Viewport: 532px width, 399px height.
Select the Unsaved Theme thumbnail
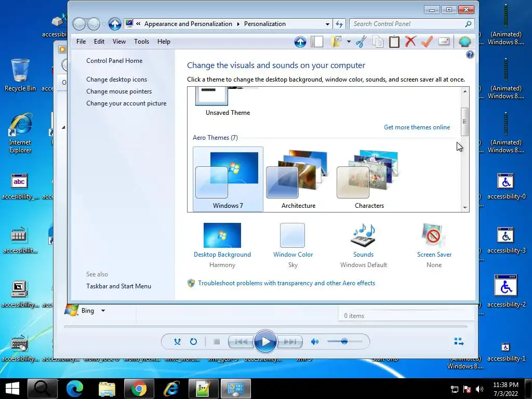point(228,102)
